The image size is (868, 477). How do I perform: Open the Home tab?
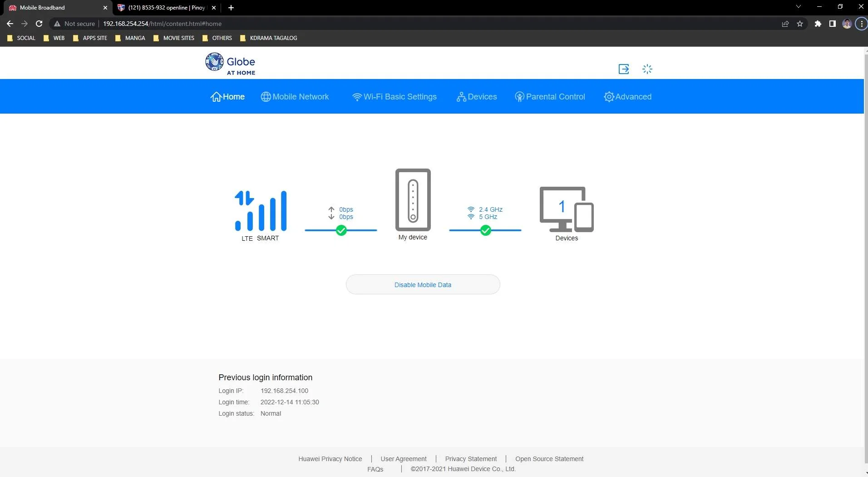227,97
